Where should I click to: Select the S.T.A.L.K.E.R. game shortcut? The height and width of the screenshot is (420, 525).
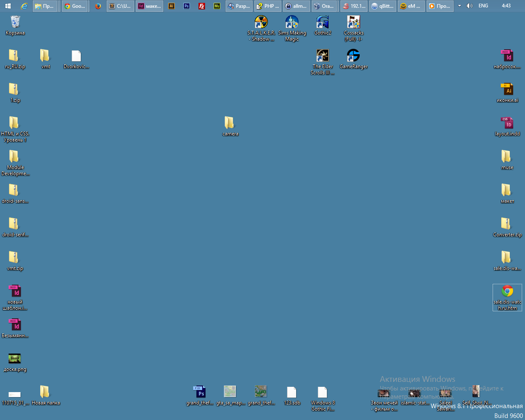coord(261,22)
